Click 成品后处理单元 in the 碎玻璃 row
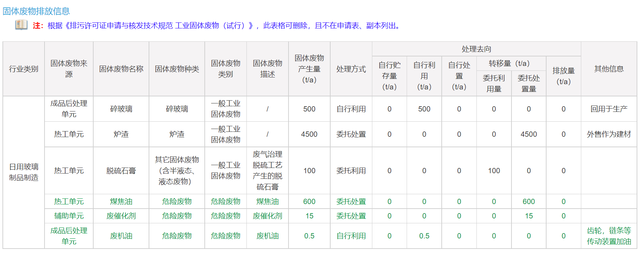The height and width of the screenshot is (264, 644). 69,109
